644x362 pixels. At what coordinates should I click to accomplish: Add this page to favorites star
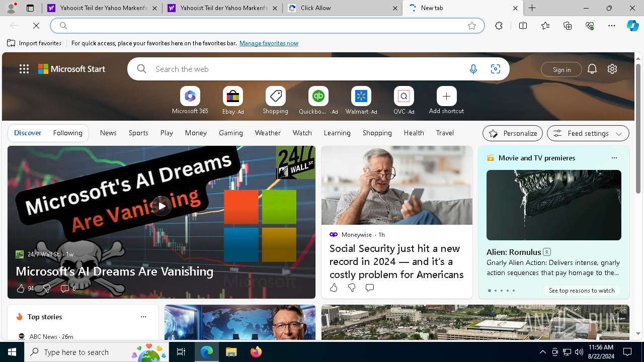coord(472,26)
